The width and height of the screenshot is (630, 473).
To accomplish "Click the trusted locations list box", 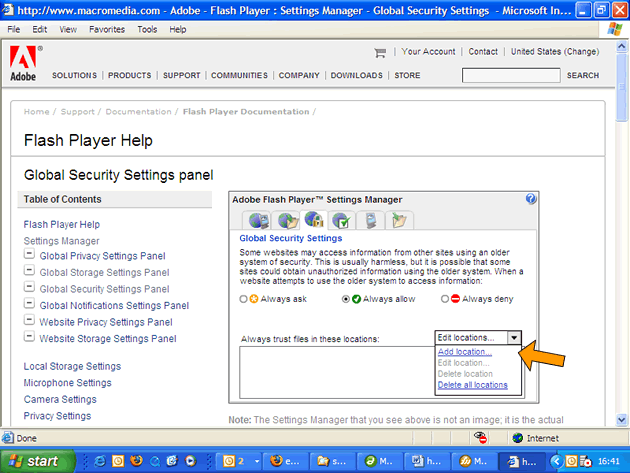I will (x=337, y=372).
